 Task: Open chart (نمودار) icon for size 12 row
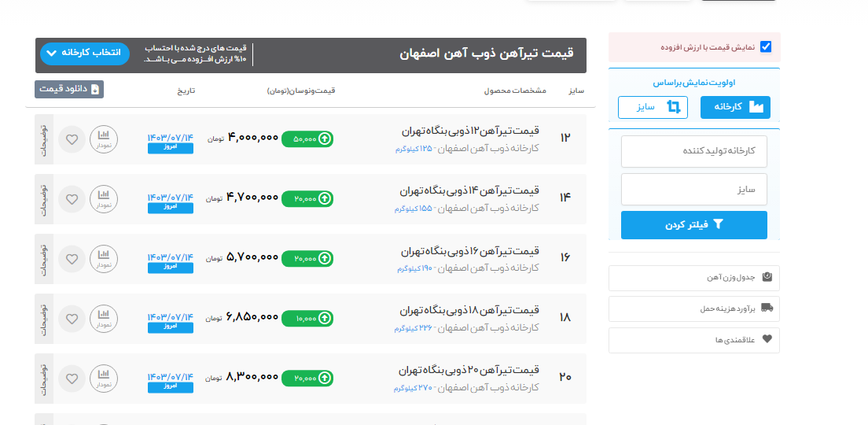pos(103,139)
